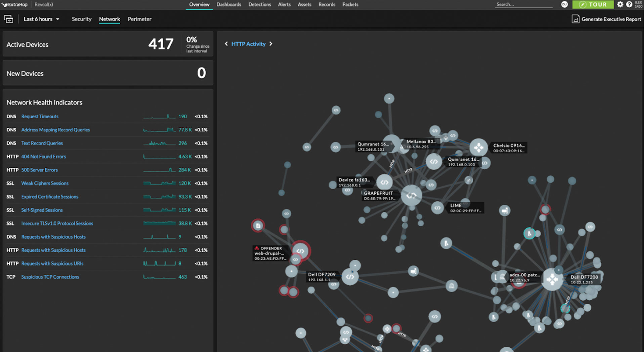Open the Dashboards menu
The height and width of the screenshot is (352, 644).
coord(229,5)
